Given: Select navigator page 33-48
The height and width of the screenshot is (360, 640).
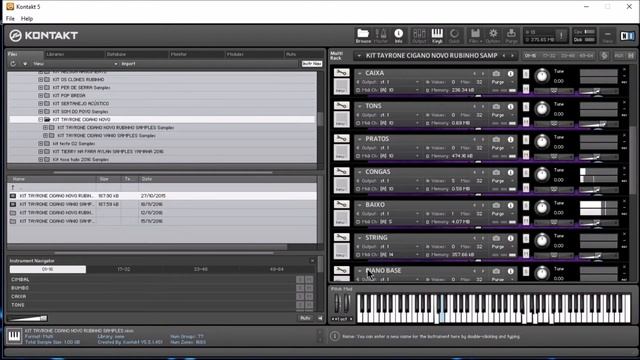Looking at the screenshot, I should (x=201, y=269).
